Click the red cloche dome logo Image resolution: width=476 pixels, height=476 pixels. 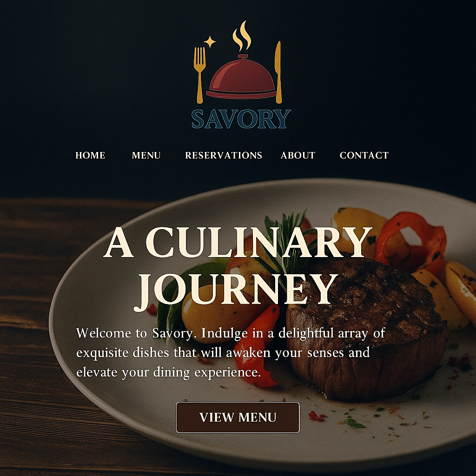click(241, 77)
